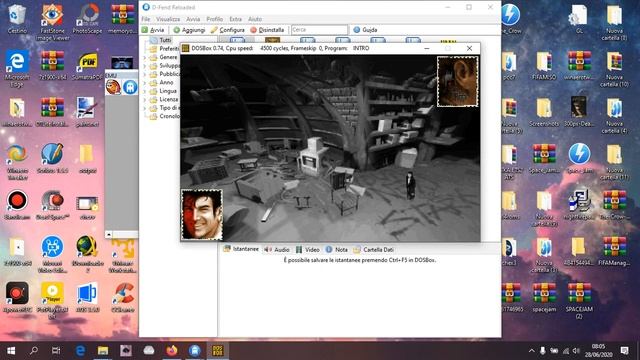Screen dimensions: 640x360
Task: Select the Cronologia tree item
Action: pos(164,116)
